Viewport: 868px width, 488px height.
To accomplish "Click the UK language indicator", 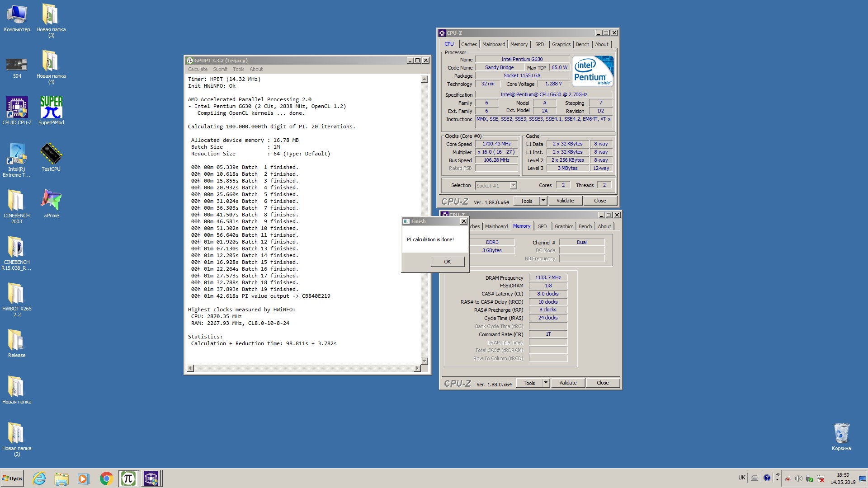I will pyautogui.click(x=742, y=478).
